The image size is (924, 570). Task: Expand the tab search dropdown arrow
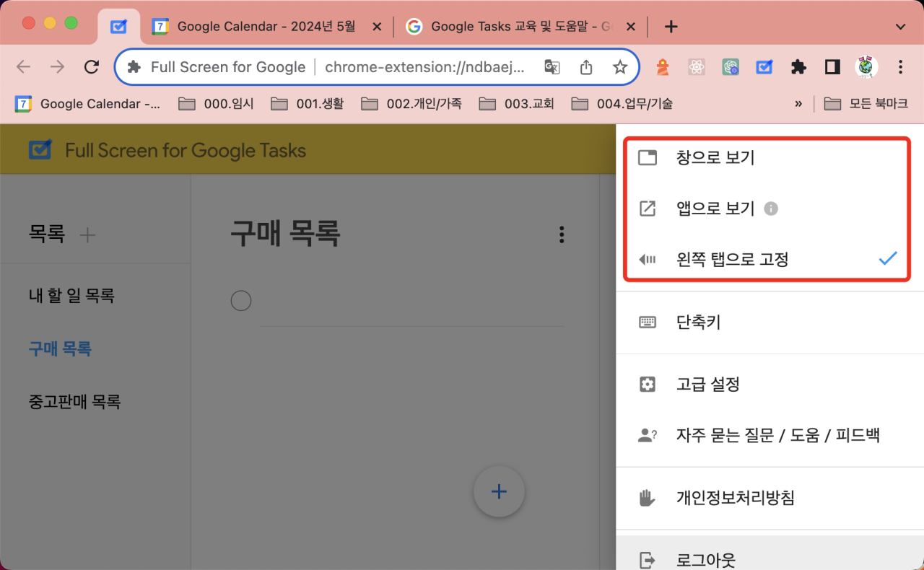(900, 27)
